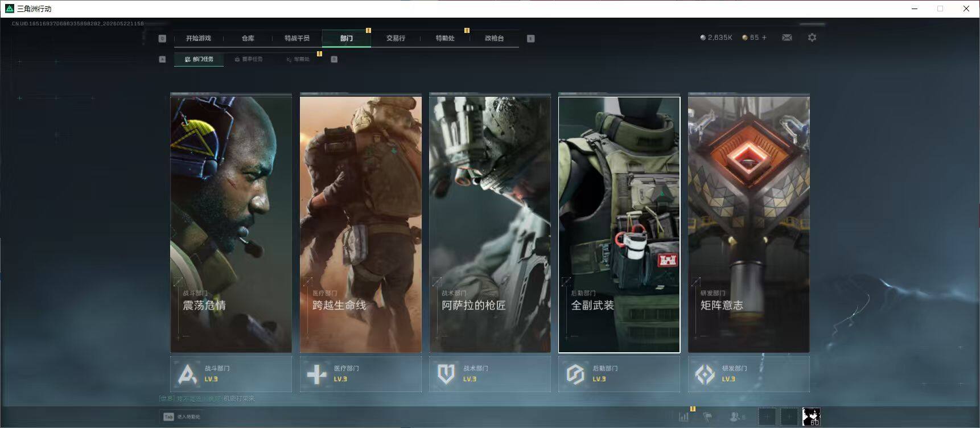Switch to the 特勤处 tab
The image size is (980, 428).
pyautogui.click(x=445, y=38)
